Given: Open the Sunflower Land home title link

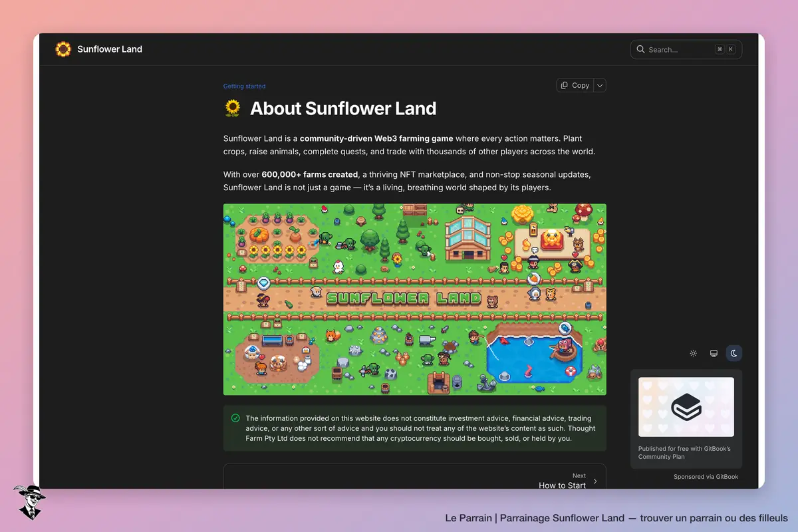Looking at the screenshot, I should (x=110, y=49).
